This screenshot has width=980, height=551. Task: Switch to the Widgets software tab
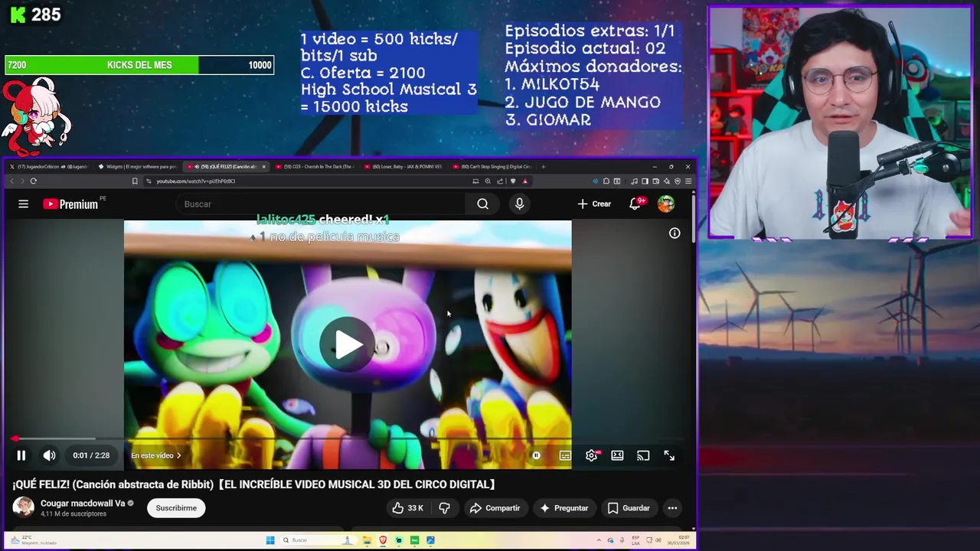[x=138, y=167]
